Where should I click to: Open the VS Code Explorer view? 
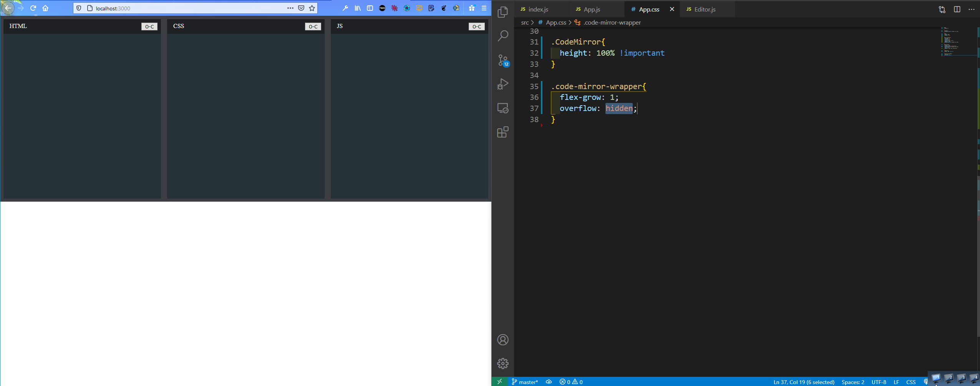point(502,12)
